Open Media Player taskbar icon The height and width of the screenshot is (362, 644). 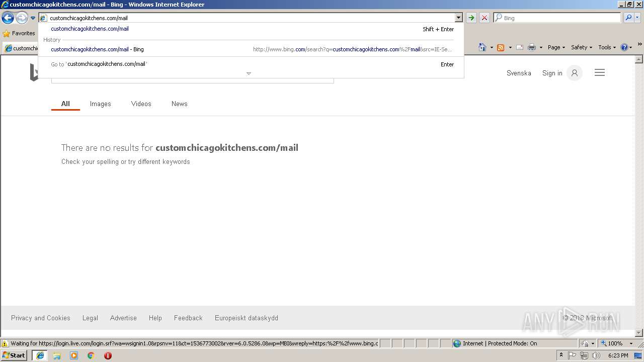click(x=74, y=355)
